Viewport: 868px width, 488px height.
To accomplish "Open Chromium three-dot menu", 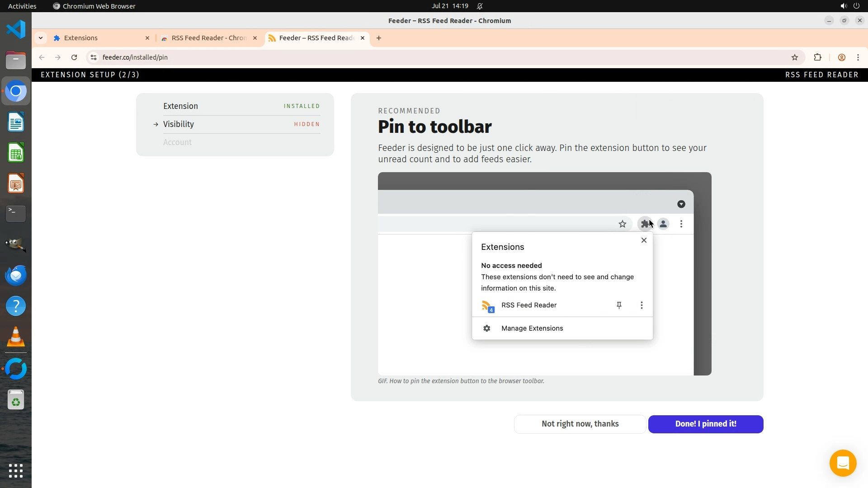I will [x=858, y=57].
